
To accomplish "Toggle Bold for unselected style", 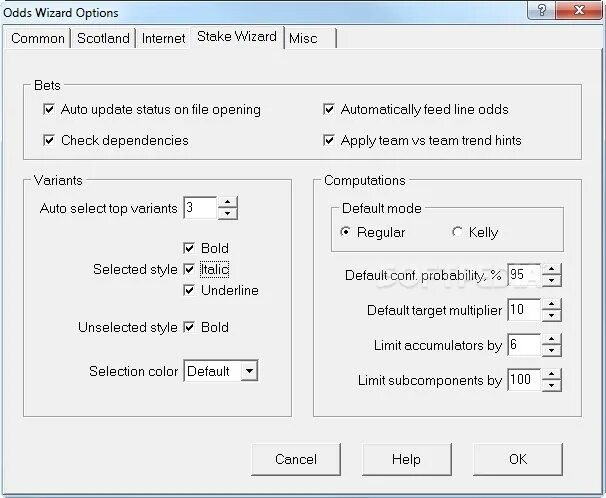I will [x=189, y=327].
